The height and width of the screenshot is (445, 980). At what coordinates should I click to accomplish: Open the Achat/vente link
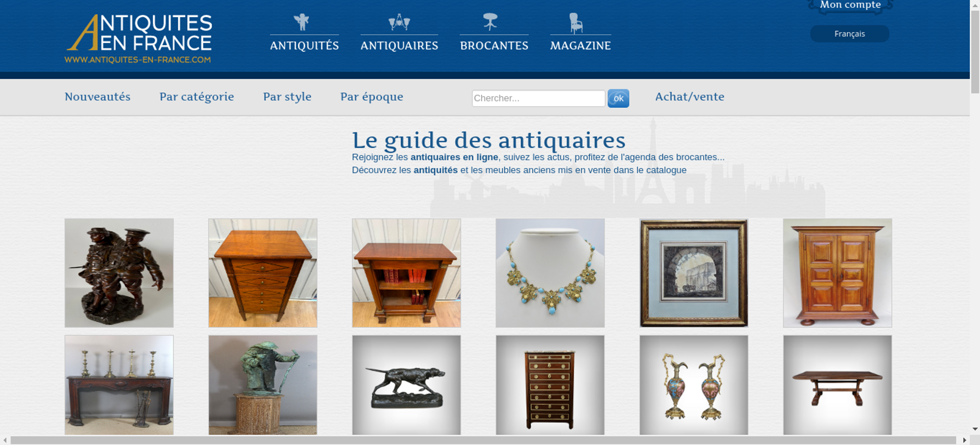(690, 97)
